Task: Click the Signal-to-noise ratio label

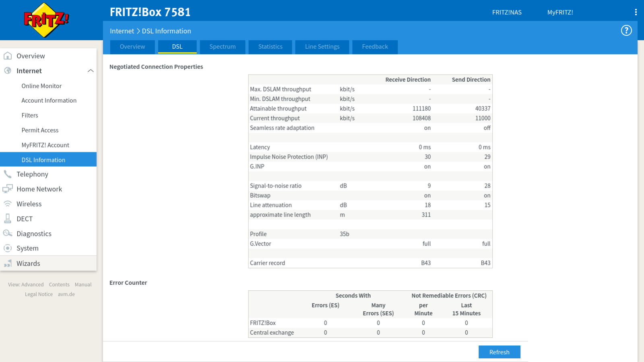Action: (276, 186)
